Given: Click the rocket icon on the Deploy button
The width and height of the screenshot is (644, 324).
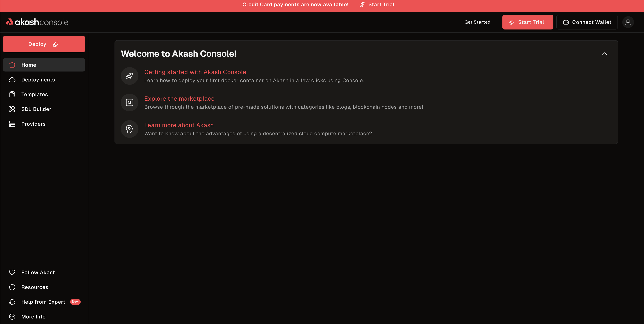Looking at the screenshot, I should (55, 44).
